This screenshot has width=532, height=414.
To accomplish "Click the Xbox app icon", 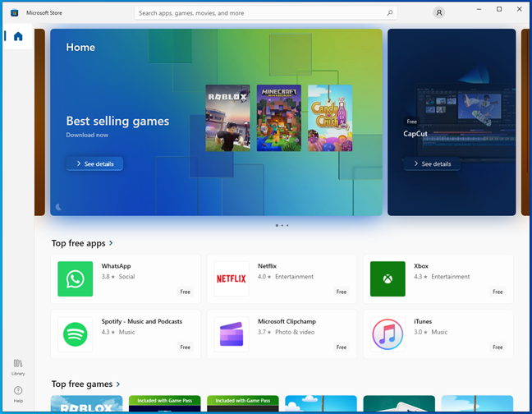I will (388, 279).
